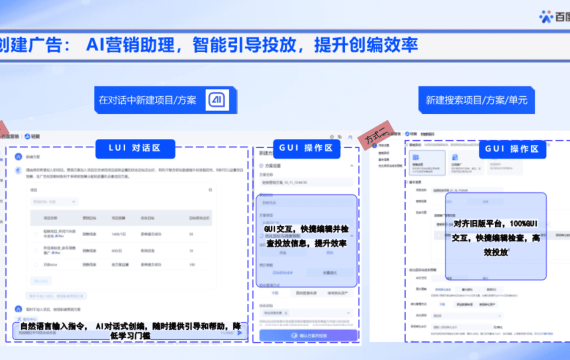Click the 新建搜索项目/方案/单元 banner tab
The width and height of the screenshot is (570, 360).
(477, 100)
